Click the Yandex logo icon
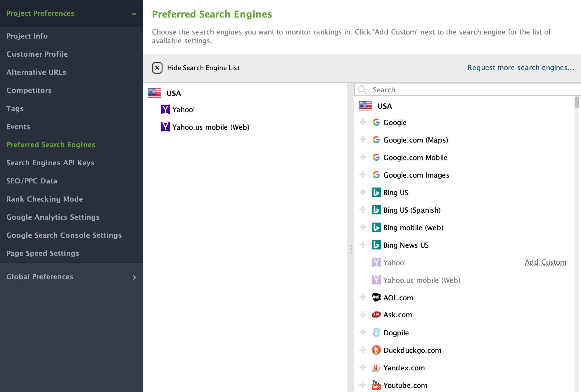Screen dimensions: 581x392 [x=376, y=367]
